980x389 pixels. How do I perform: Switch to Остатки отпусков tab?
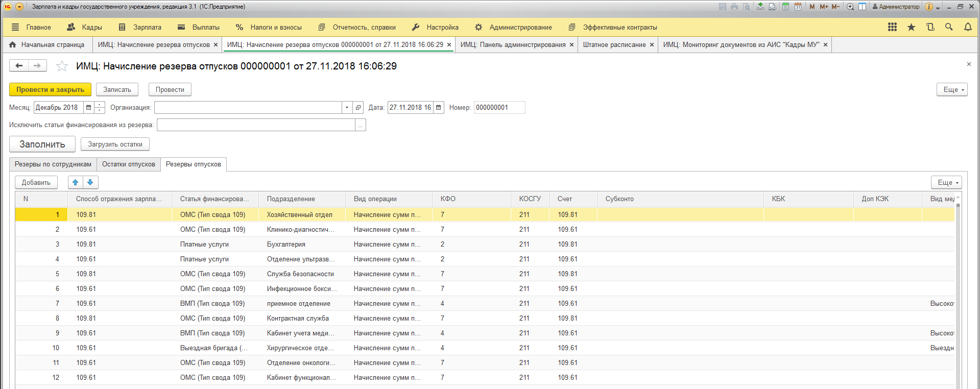tap(128, 164)
